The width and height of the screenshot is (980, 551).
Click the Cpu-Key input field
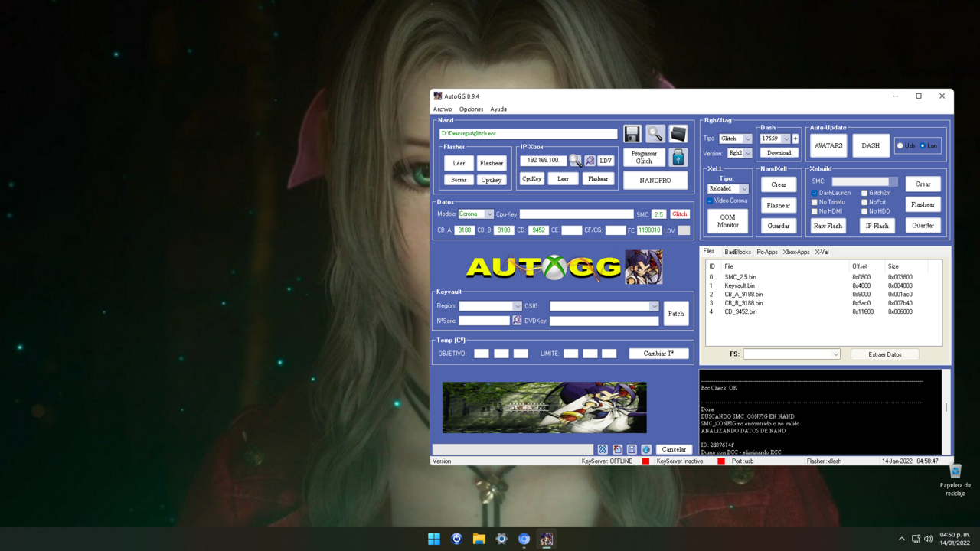(x=577, y=214)
